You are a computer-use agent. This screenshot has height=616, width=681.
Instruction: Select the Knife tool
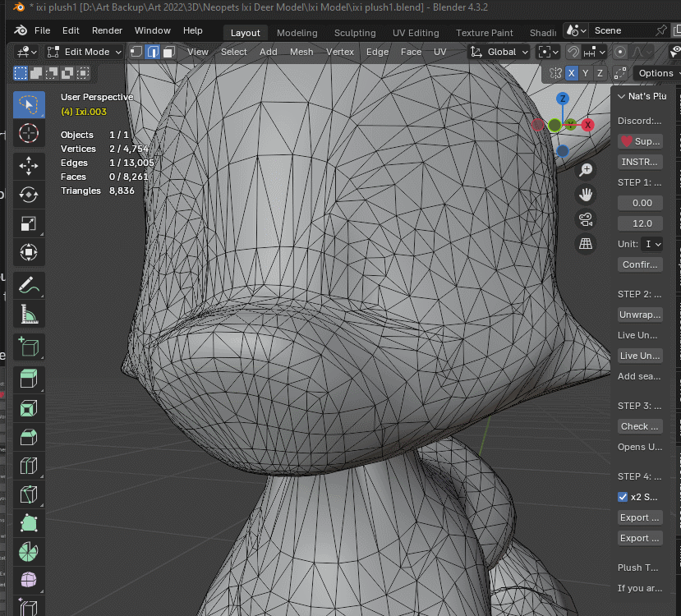coord(29,494)
